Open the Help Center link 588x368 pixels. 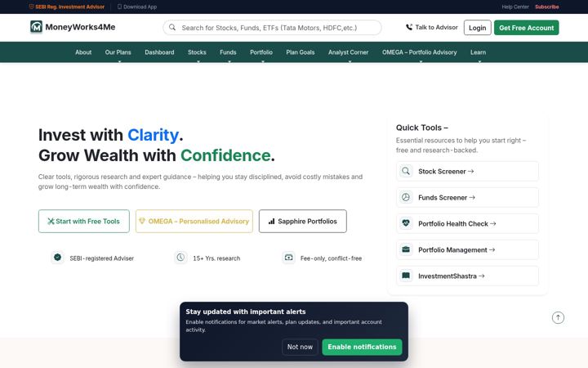tap(515, 7)
